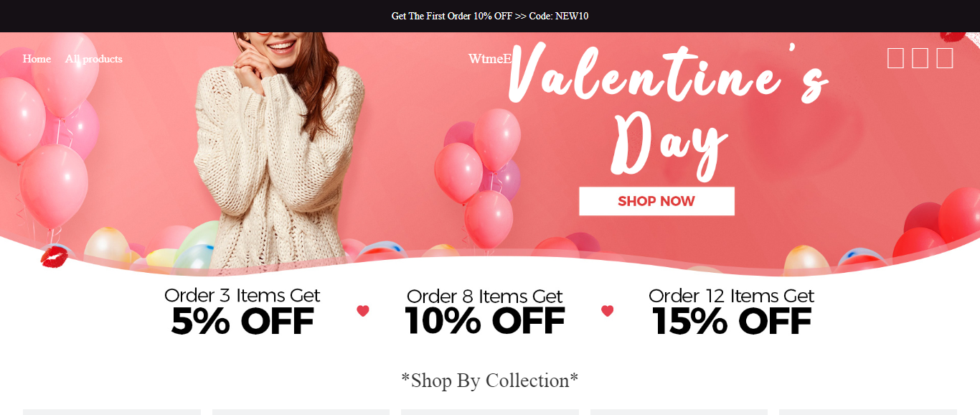Screen dimensions: 980x415
Task: Open the first collection tile on the left
Action: pos(112,411)
